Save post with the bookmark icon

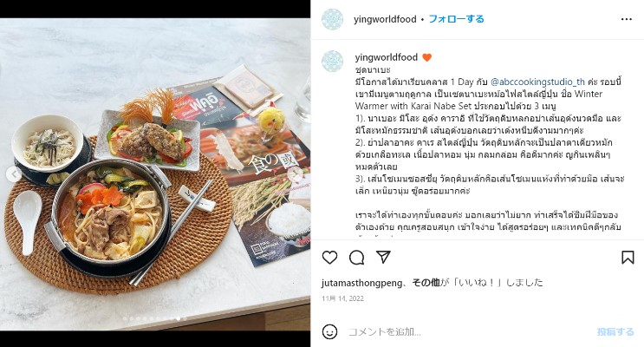628,258
